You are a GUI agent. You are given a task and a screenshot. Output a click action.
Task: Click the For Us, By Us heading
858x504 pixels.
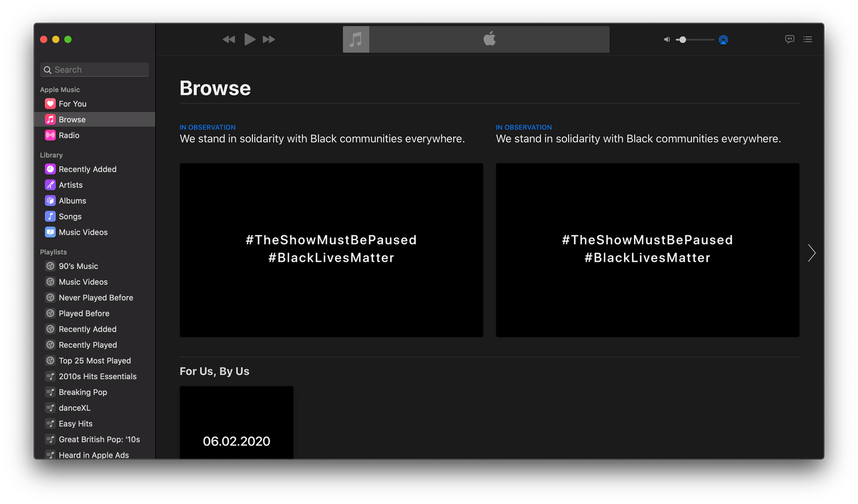[x=214, y=371]
